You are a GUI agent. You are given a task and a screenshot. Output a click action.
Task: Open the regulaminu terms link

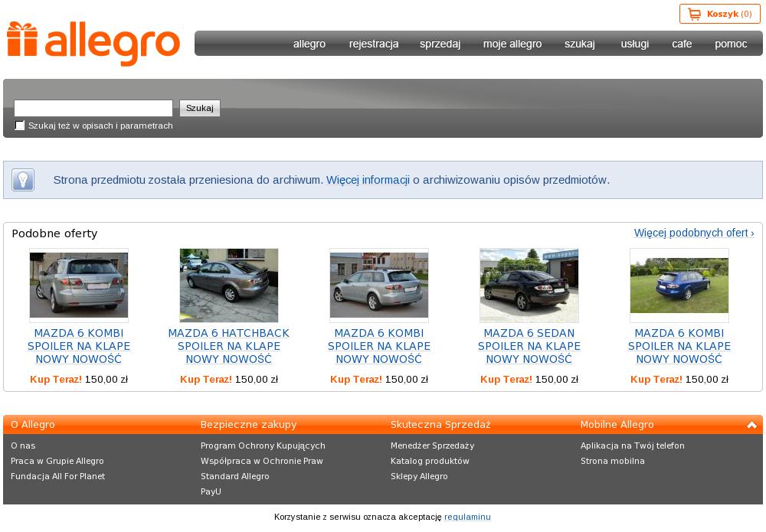point(467,517)
